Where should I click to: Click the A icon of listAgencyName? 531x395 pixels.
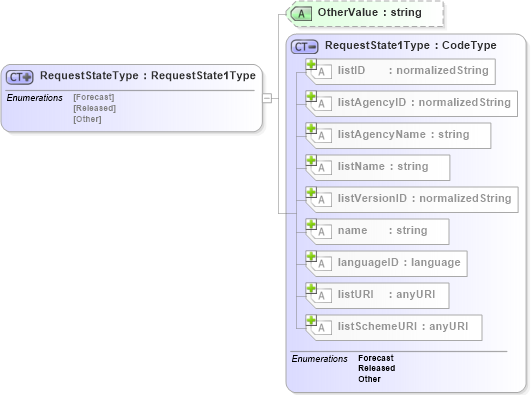coord(321,136)
